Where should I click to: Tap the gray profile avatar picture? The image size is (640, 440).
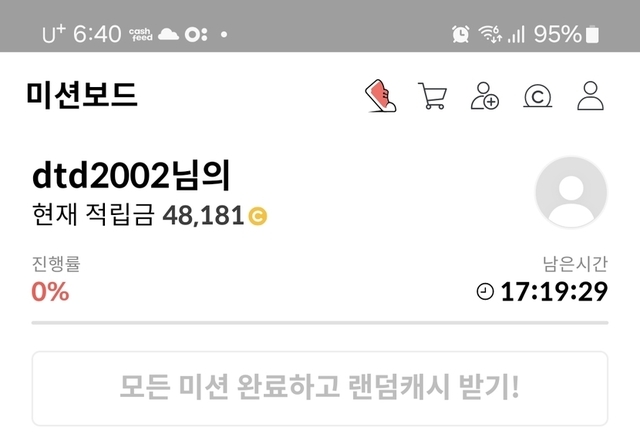click(x=571, y=192)
